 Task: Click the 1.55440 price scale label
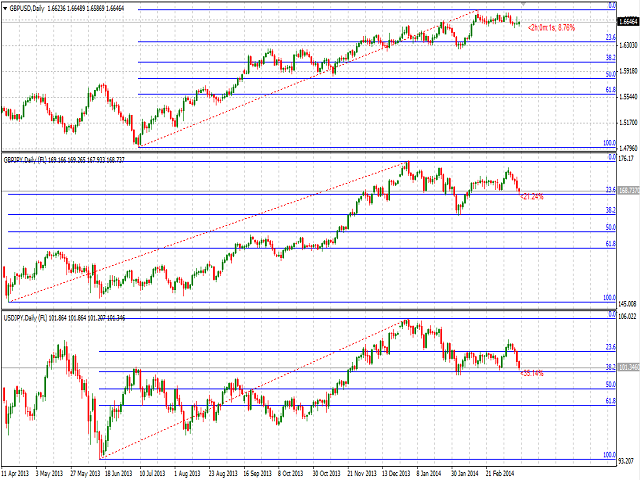pos(628,97)
